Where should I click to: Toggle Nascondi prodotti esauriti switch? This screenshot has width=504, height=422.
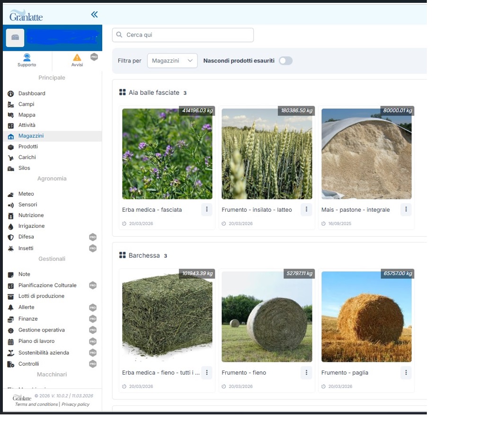pyautogui.click(x=285, y=61)
